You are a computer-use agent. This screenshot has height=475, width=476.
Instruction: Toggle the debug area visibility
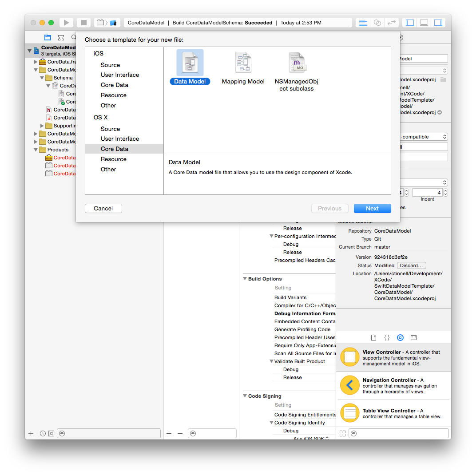coord(424,23)
